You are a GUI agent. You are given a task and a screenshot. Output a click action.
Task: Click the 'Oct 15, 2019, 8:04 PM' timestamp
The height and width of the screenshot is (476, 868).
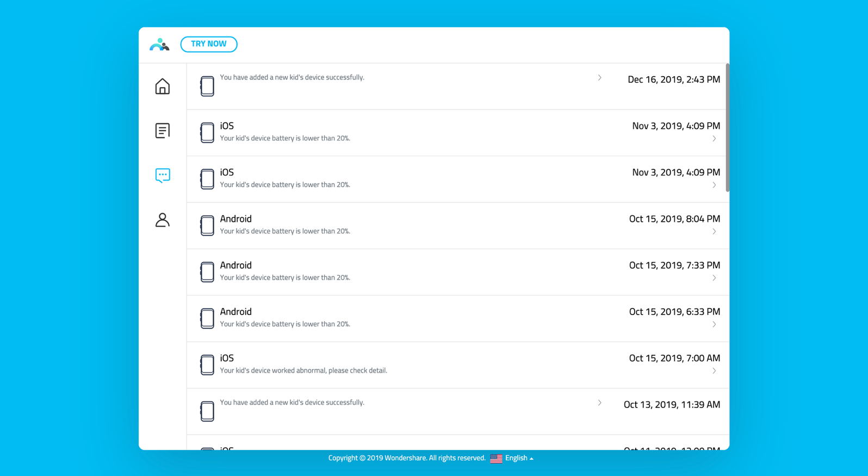[674, 219]
